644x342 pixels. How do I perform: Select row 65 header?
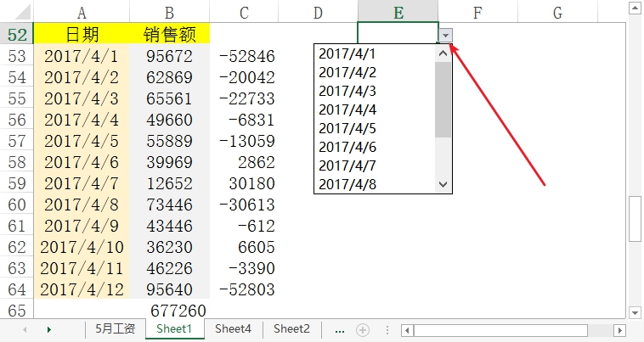point(17,311)
